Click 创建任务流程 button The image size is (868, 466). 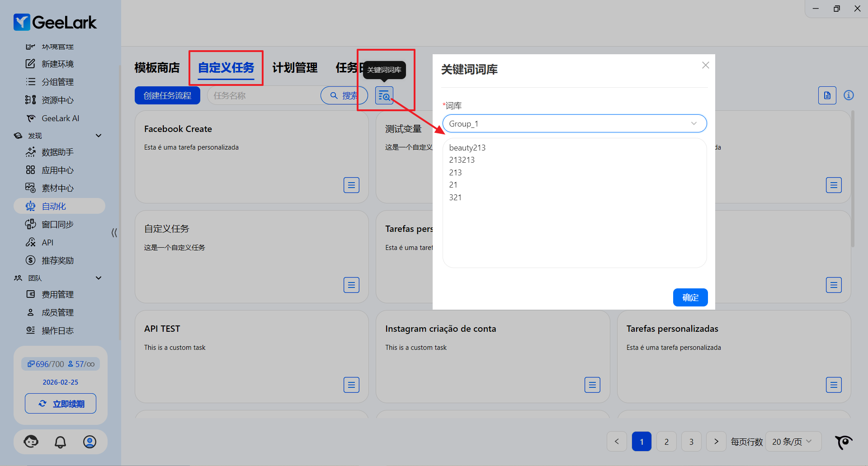point(167,95)
